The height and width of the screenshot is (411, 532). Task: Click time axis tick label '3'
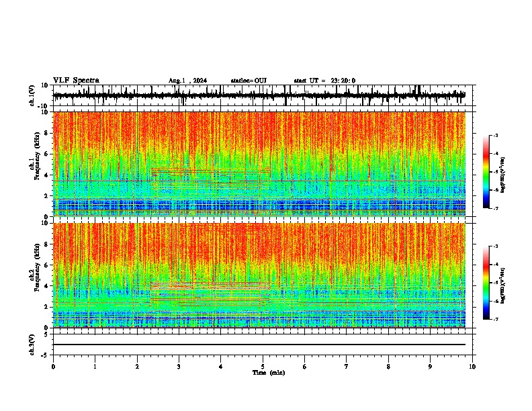click(x=179, y=367)
